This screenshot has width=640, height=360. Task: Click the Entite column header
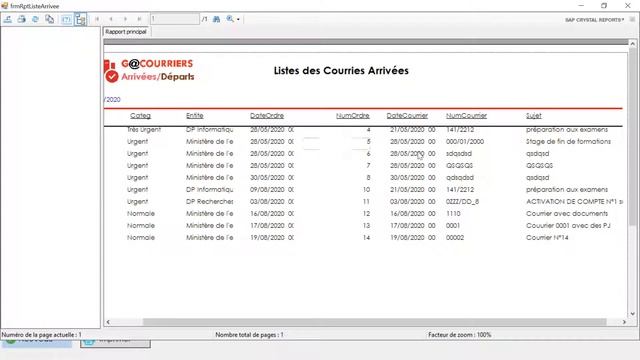pos(195,116)
